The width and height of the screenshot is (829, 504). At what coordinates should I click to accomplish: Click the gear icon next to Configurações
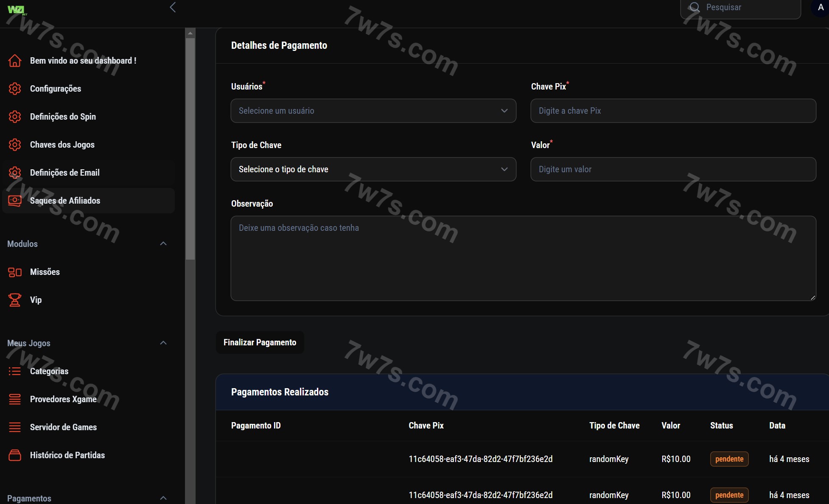[15, 89]
